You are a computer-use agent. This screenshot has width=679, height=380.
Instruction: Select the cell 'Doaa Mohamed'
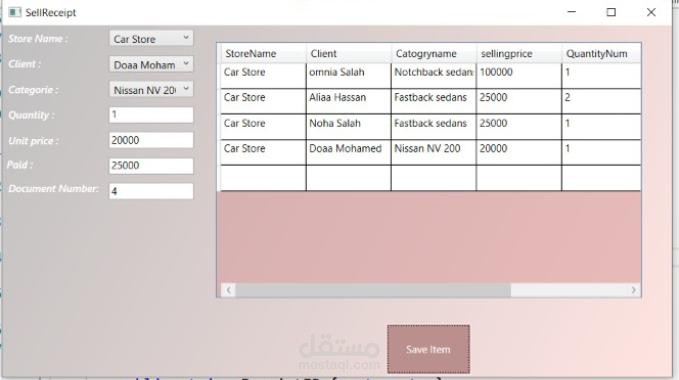tap(349, 152)
